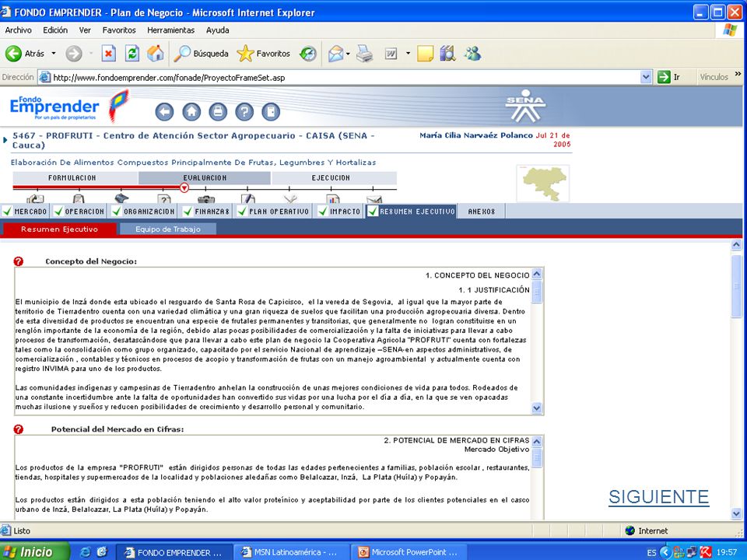This screenshot has width=747, height=560.
Task: Click the OPERACION green check mark
Action: click(58, 211)
